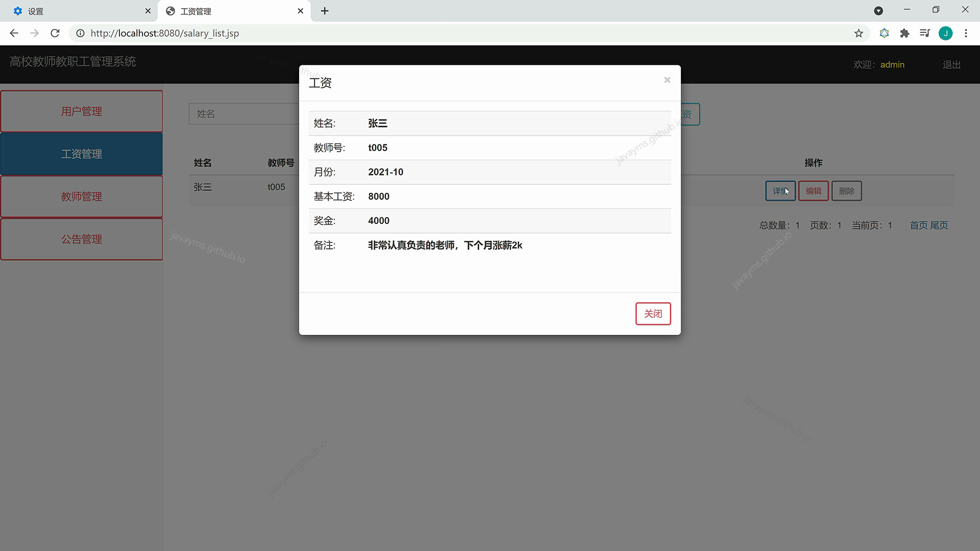Viewport: 980px width, 551px height.
Task: Open the Extensions puzzle-piece icon
Action: (x=904, y=33)
